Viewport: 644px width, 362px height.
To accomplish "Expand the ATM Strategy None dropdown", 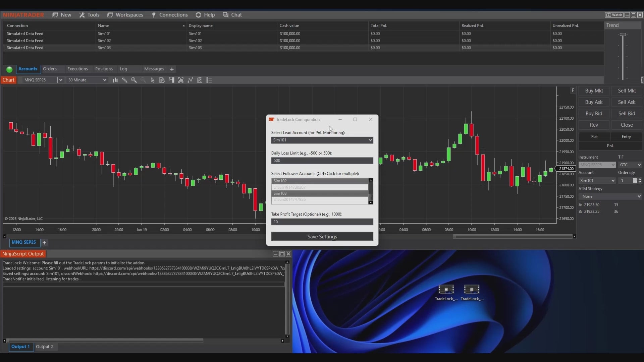I will tap(610, 196).
